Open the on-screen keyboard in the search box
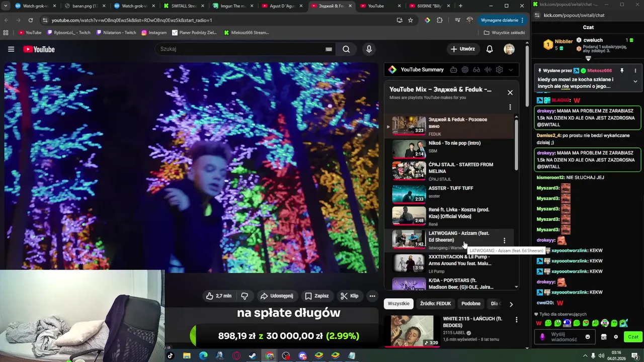The height and width of the screenshot is (362, 644). (329, 49)
